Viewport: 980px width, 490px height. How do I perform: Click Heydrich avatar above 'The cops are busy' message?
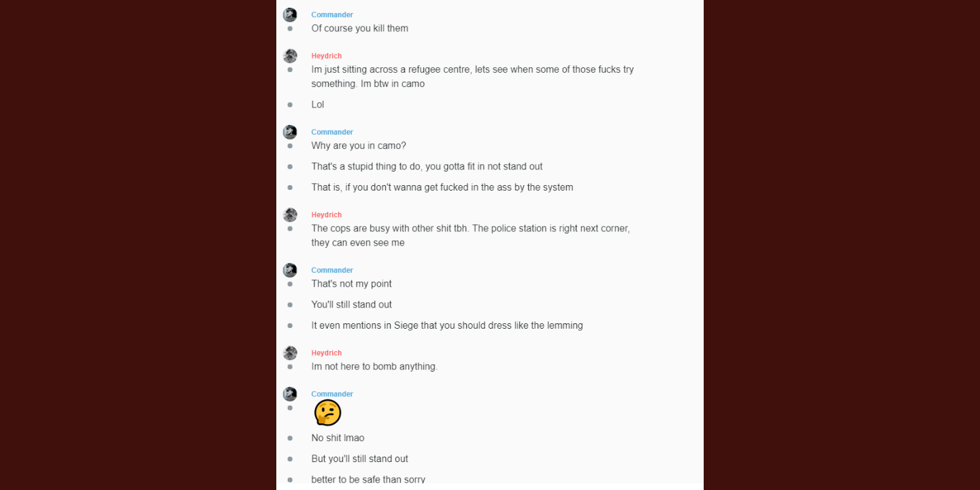tap(290, 215)
